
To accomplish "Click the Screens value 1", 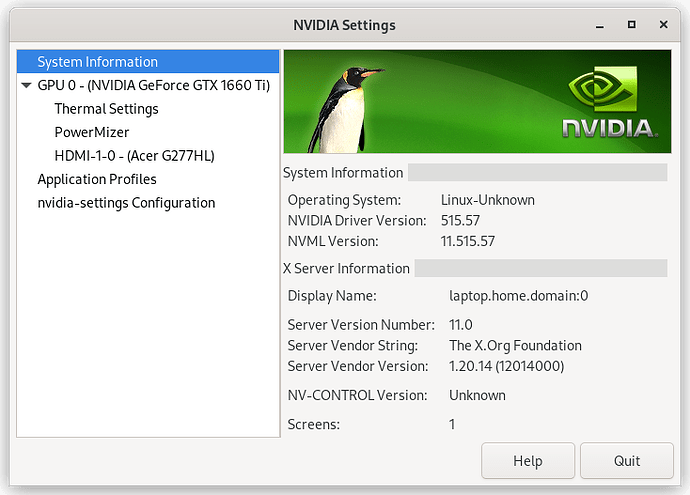I will pos(452,424).
